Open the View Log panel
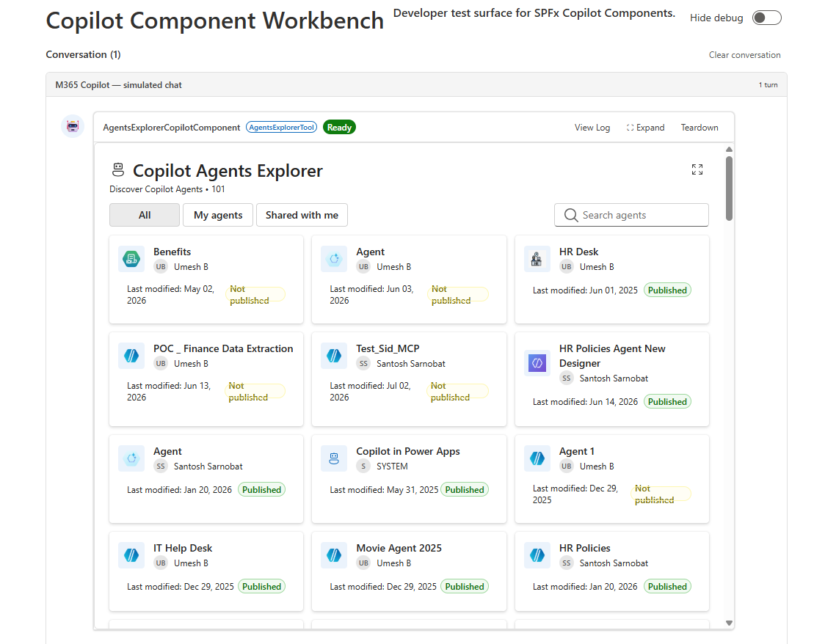Image resolution: width=814 pixels, height=644 pixels. pos(592,128)
